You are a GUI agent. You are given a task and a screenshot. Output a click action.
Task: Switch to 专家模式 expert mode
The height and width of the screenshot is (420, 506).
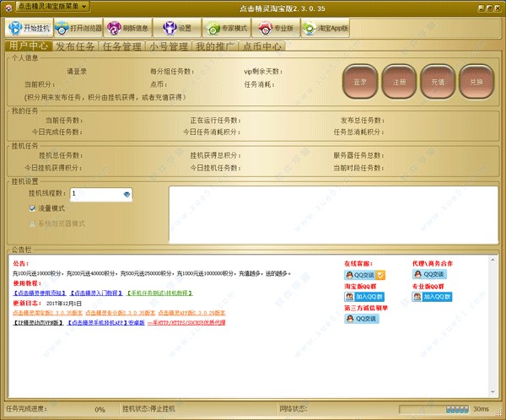[221, 27]
